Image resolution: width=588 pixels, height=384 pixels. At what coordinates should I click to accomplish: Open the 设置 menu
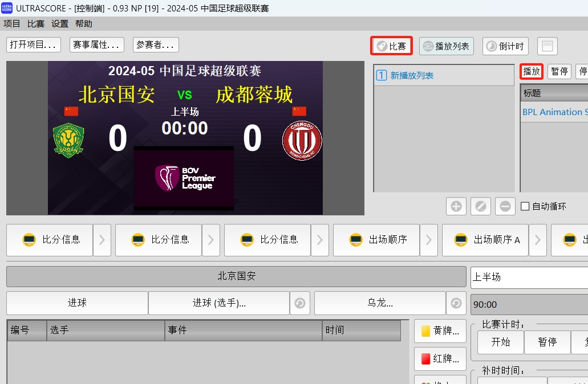(60, 23)
